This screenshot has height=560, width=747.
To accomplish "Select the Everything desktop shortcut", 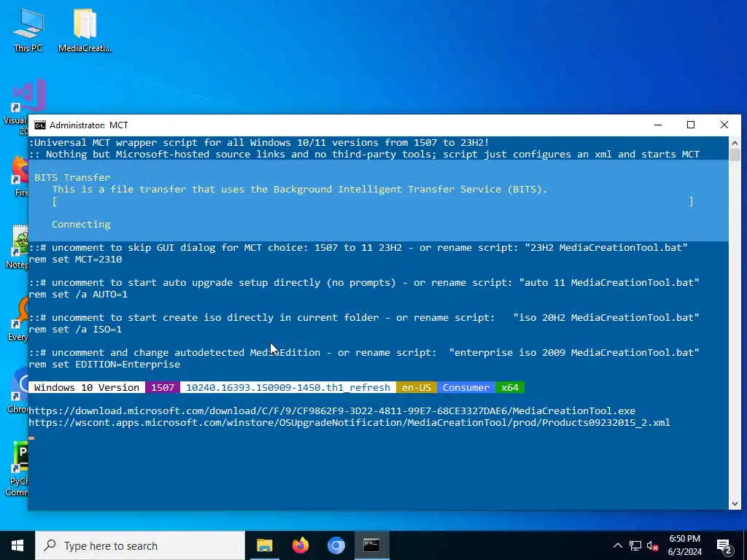I will point(19,318).
